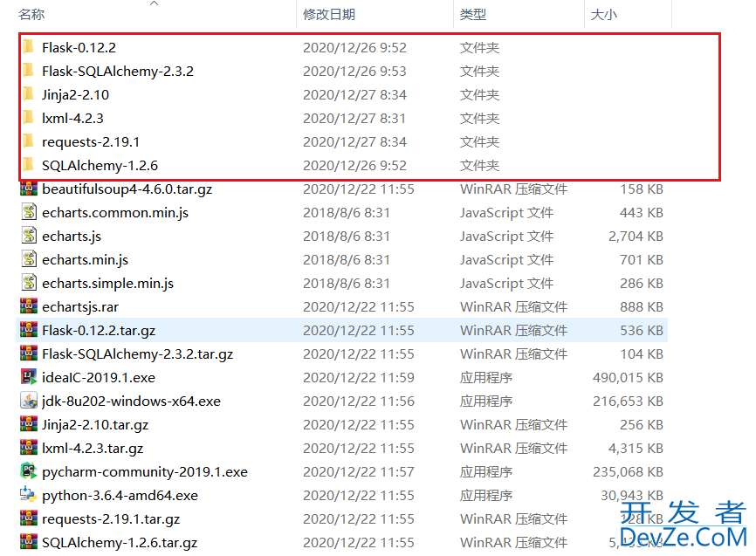
Task: Select the folder name Flask-SQLAlchemy-2.3.2
Action: 118,72
